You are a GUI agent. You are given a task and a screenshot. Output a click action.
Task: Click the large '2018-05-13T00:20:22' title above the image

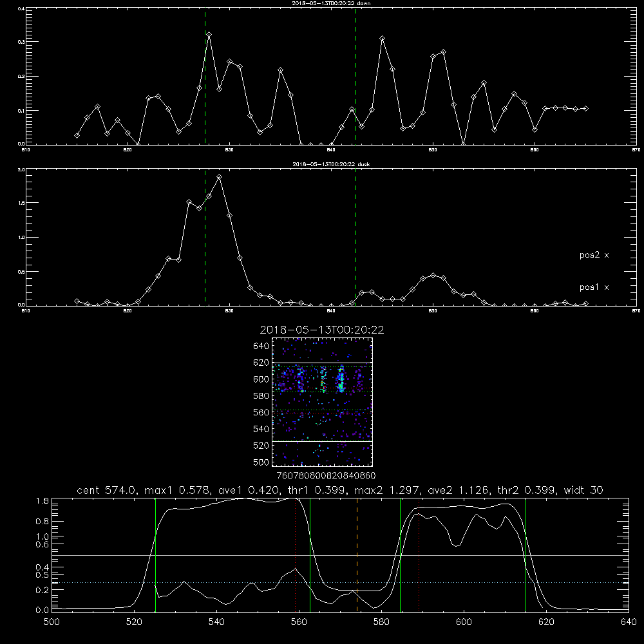pyautogui.click(x=322, y=330)
